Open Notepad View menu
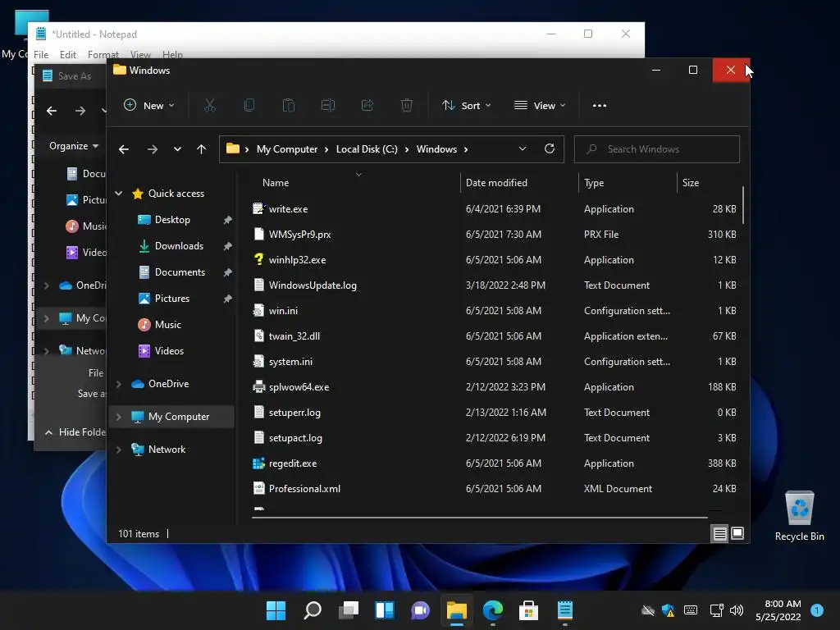This screenshot has width=840, height=630. pos(140,55)
